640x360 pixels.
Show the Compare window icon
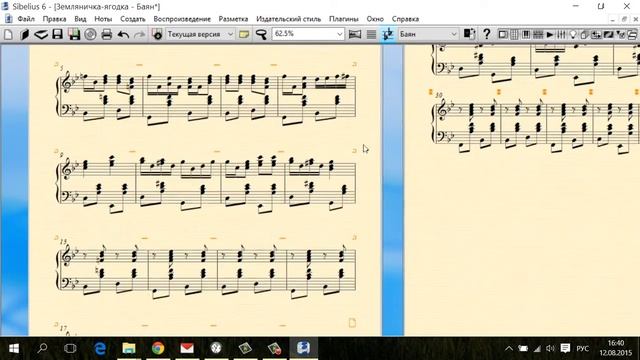596,34
